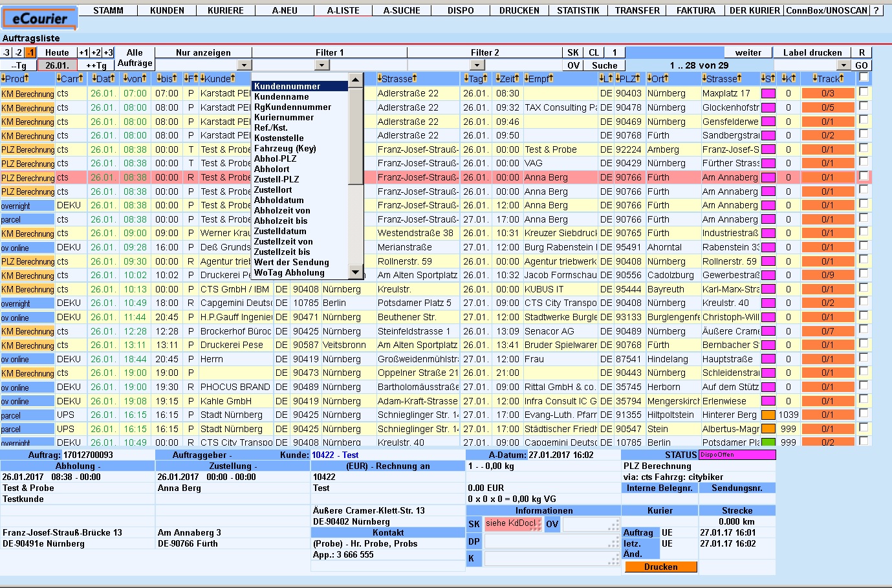Open the Nur anzeigen dropdown

pyautogui.click(x=243, y=65)
